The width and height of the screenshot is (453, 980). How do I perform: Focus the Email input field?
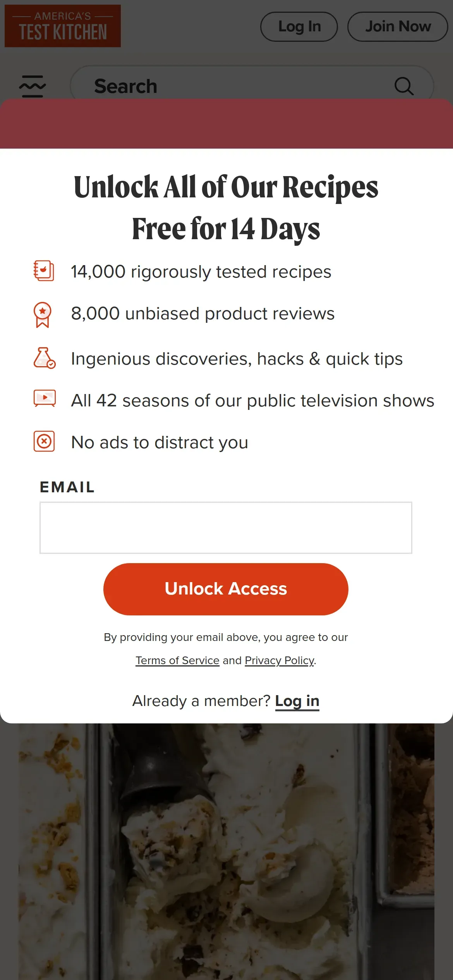pyautogui.click(x=226, y=528)
